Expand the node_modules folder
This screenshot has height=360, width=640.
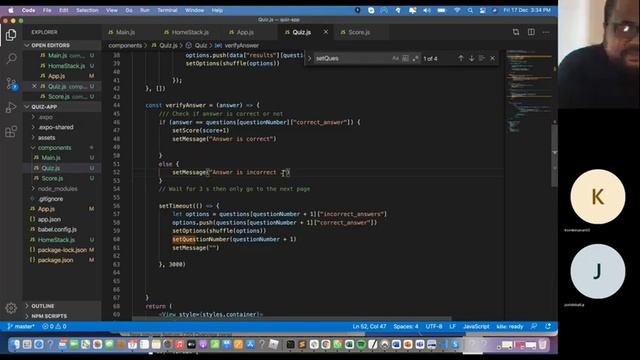[62, 189]
